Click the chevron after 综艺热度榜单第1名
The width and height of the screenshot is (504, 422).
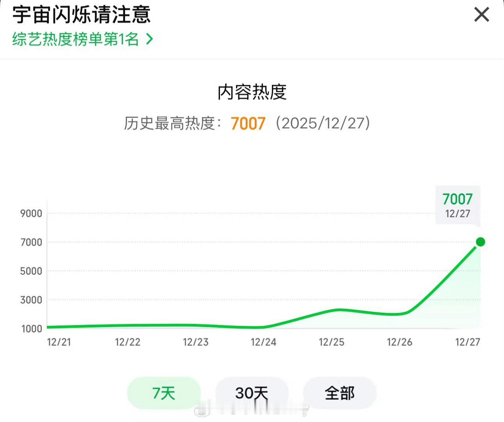tap(148, 38)
